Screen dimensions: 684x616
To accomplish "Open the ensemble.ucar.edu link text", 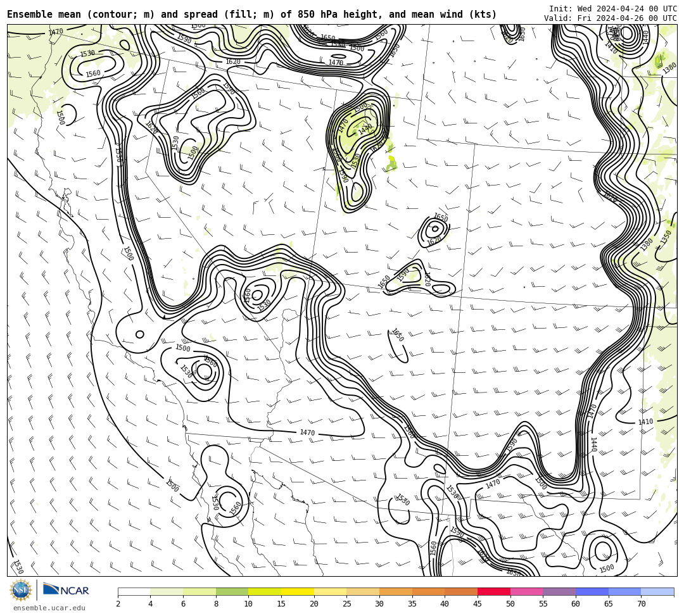I will tap(49, 608).
